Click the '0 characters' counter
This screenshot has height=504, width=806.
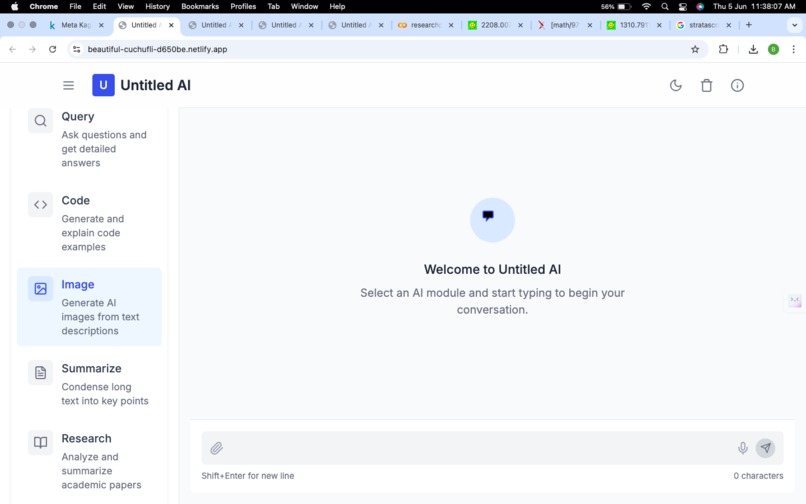[758, 476]
